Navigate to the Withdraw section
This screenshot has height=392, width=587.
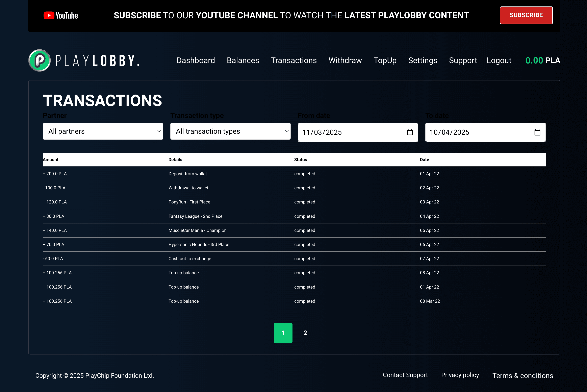pyautogui.click(x=345, y=60)
